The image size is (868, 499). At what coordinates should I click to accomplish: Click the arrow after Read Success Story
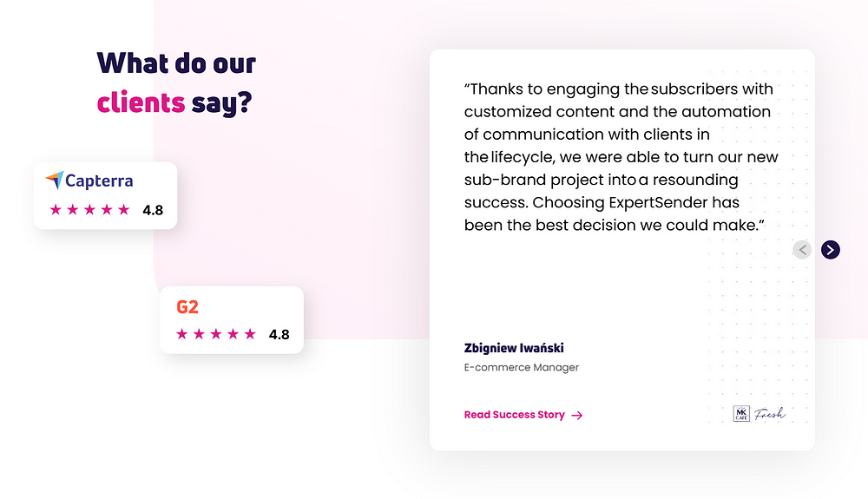click(577, 415)
